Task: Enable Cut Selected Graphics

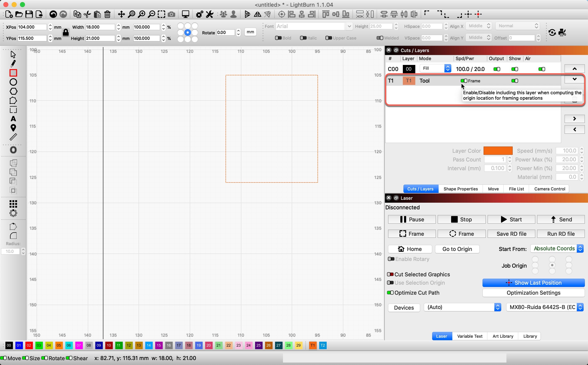Action: pos(390,274)
